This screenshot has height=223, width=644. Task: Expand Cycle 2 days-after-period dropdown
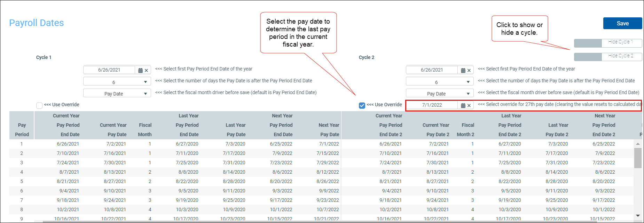point(468,82)
